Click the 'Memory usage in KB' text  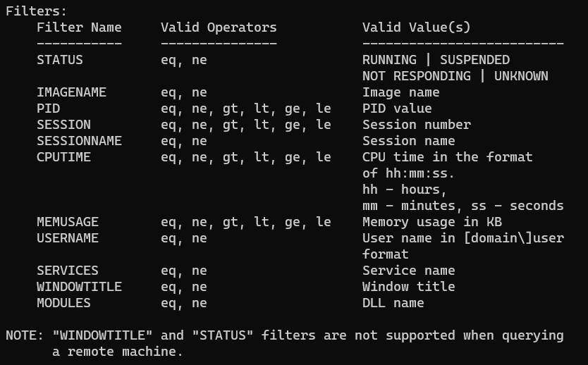432,222
